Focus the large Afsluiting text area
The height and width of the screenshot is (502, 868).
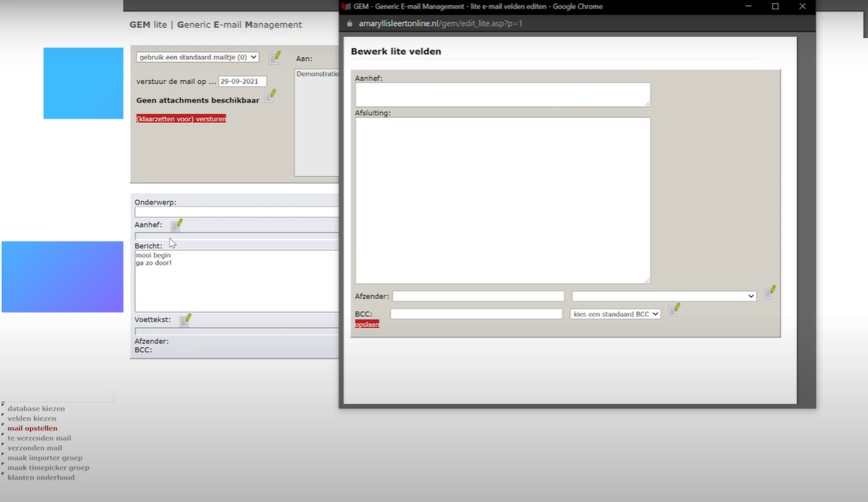502,200
